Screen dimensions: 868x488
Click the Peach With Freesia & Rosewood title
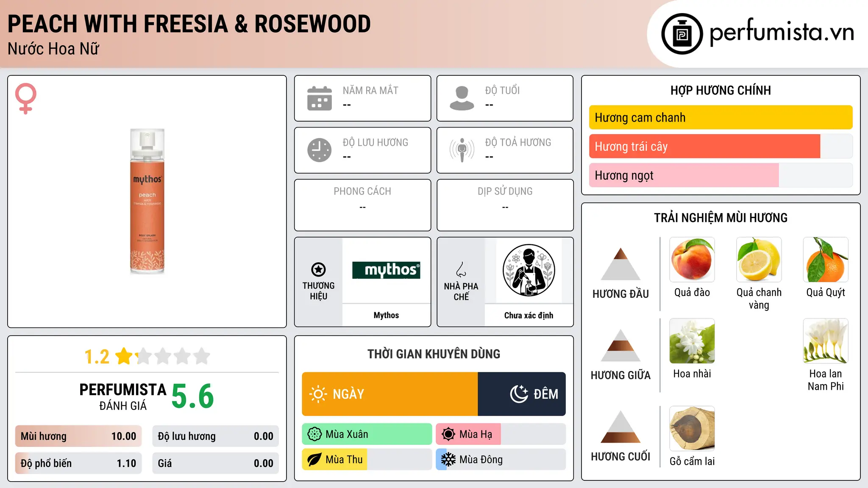[189, 24]
